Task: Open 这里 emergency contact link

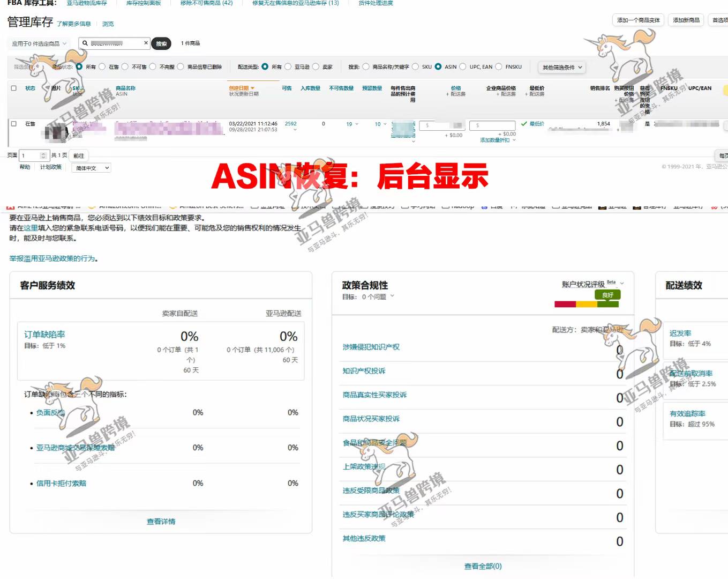Action: [x=31, y=228]
